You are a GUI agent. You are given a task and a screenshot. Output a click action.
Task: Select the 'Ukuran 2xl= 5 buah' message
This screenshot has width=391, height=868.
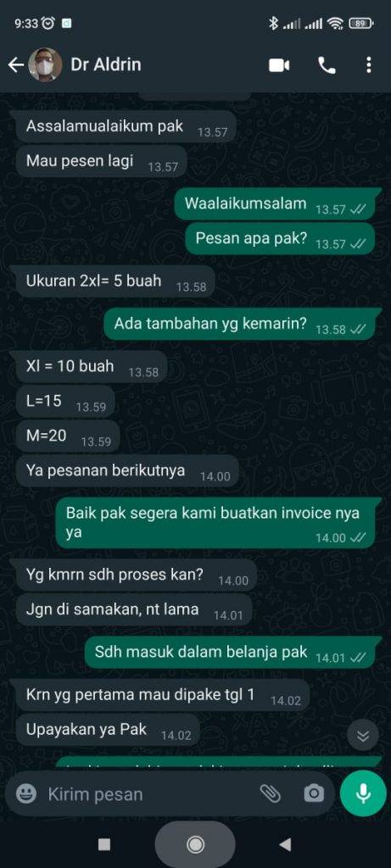115,281
